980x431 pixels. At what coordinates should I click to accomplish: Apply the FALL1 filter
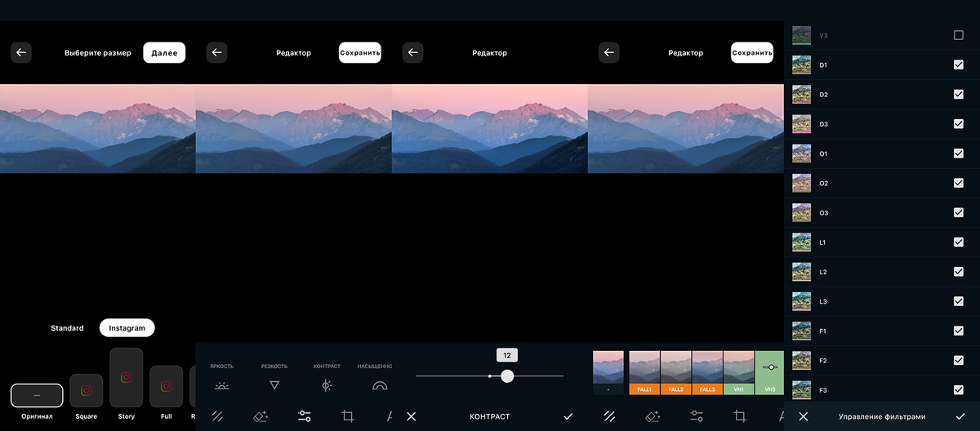pyautogui.click(x=644, y=373)
